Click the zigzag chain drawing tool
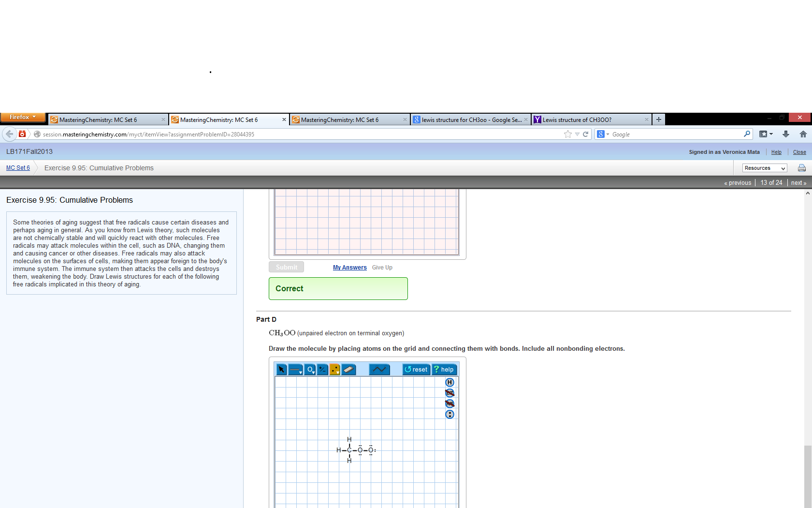Viewport: 812px width, 508px height. tap(379, 370)
